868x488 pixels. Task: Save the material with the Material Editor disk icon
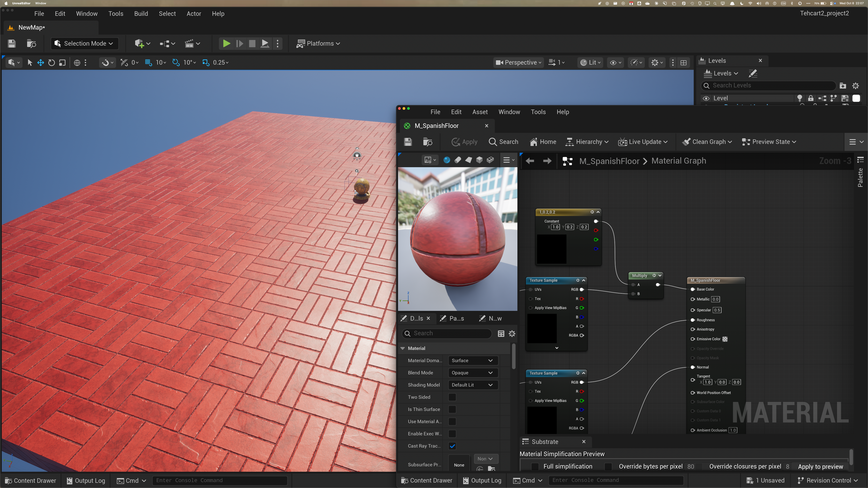[408, 142]
